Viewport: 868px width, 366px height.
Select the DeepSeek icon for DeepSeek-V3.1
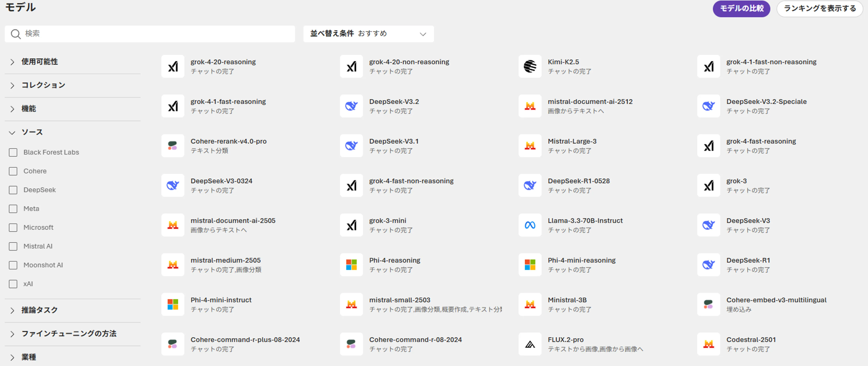tap(351, 146)
